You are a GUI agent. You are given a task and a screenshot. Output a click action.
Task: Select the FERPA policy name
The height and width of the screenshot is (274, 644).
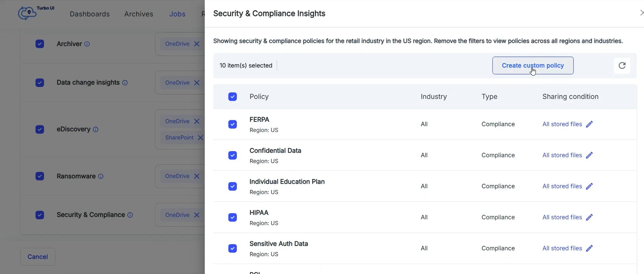[259, 120]
